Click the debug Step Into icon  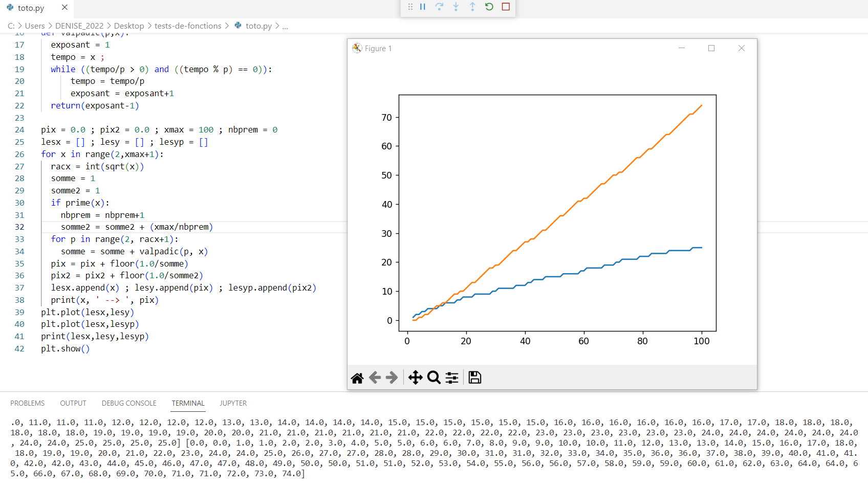(455, 7)
